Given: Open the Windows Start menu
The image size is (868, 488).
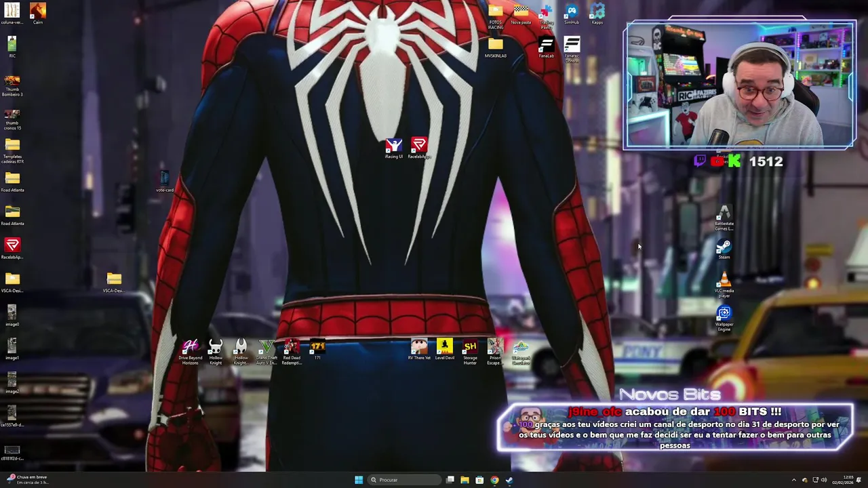Looking at the screenshot, I should 359,480.
